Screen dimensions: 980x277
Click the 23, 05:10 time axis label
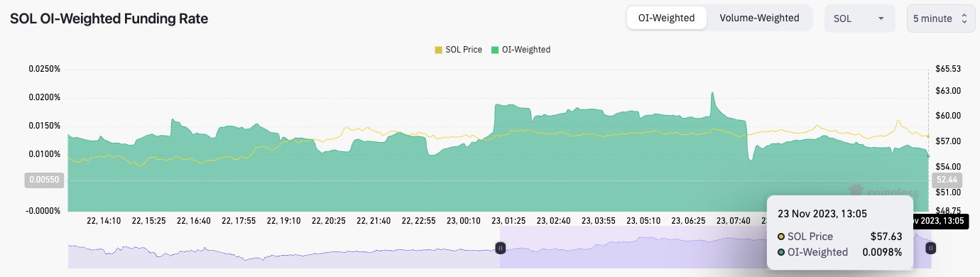pyautogui.click(x=643, y=221)
